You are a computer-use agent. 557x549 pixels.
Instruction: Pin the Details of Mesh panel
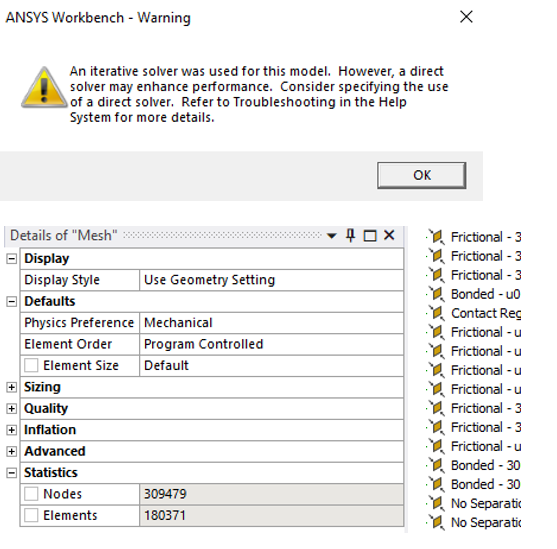351,235
